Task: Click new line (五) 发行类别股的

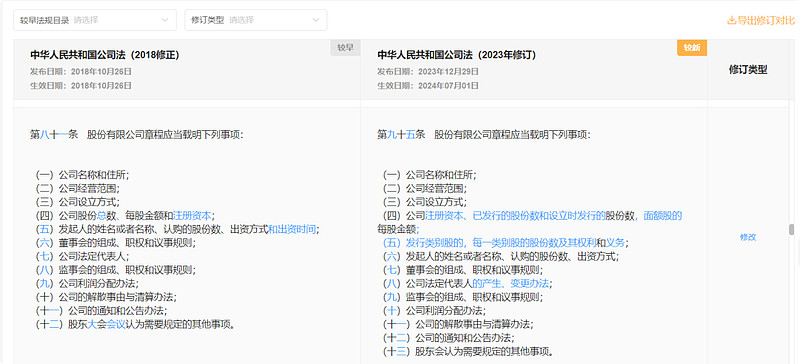Action: click(506, 242)
